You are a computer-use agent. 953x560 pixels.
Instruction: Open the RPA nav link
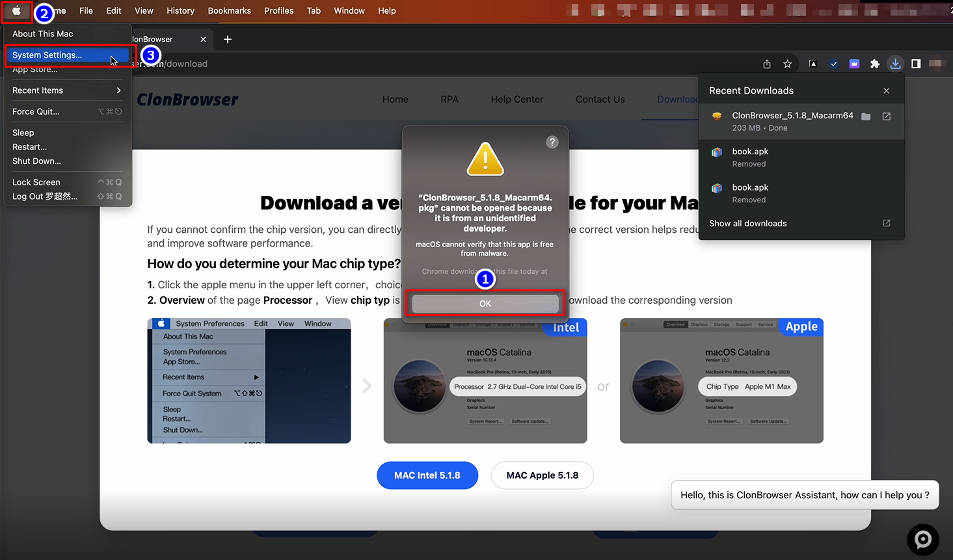(x=450, y=100)
